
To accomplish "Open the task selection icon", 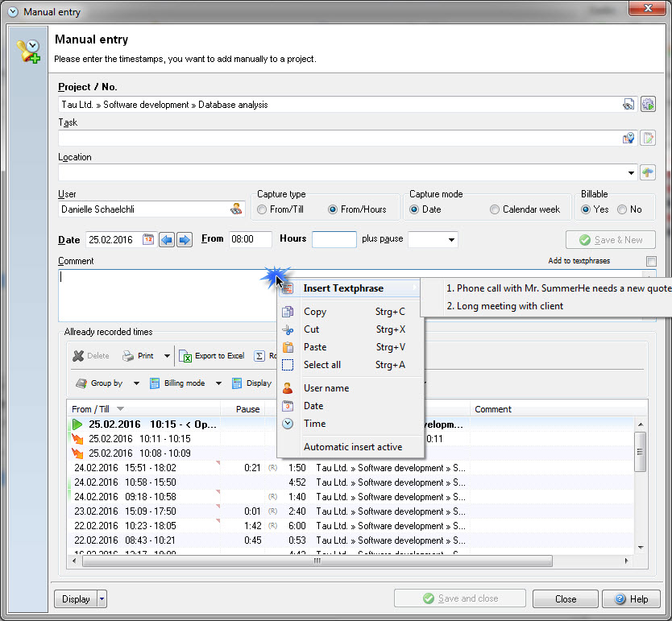I will tap(628, 139).
